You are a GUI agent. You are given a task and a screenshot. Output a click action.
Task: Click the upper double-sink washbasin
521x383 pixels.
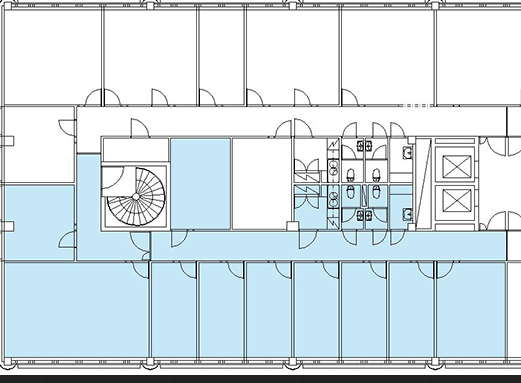(x=333, y=168)
